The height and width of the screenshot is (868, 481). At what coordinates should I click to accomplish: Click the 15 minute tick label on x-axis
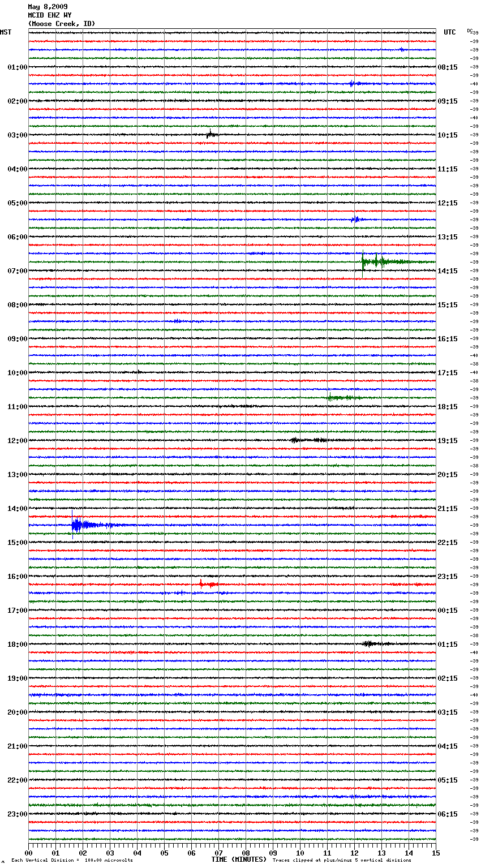436,853
